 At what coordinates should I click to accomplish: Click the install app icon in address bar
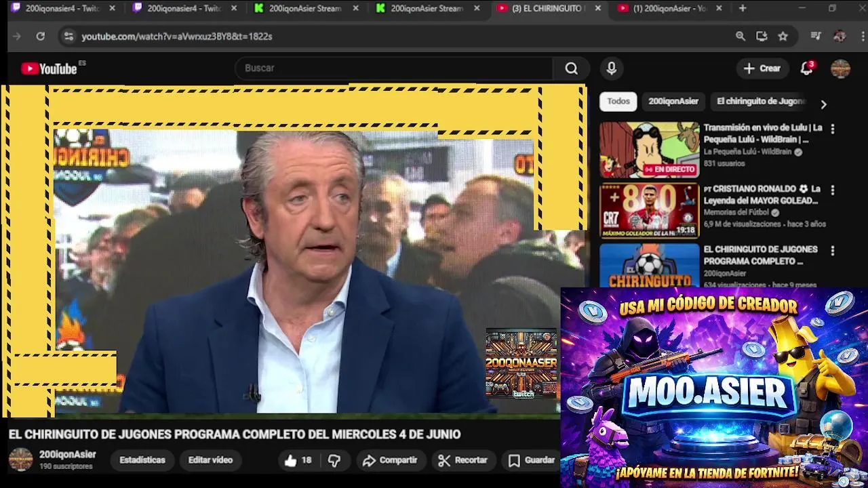(x=762, y=36)
